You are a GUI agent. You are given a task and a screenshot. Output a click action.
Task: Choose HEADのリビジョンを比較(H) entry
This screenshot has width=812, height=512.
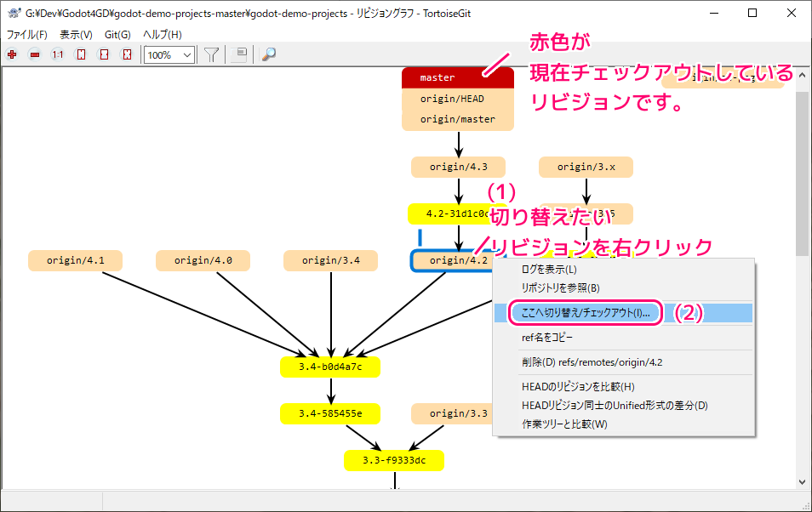click(624, 387)
